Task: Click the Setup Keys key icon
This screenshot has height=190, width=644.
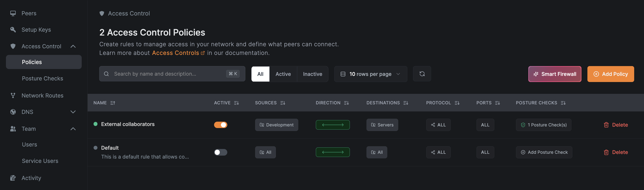Action: 13,30
